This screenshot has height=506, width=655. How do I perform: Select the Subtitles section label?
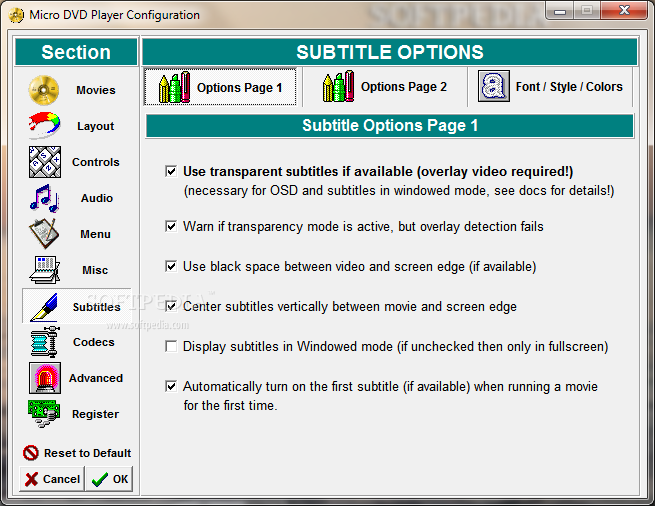[96, 307]
